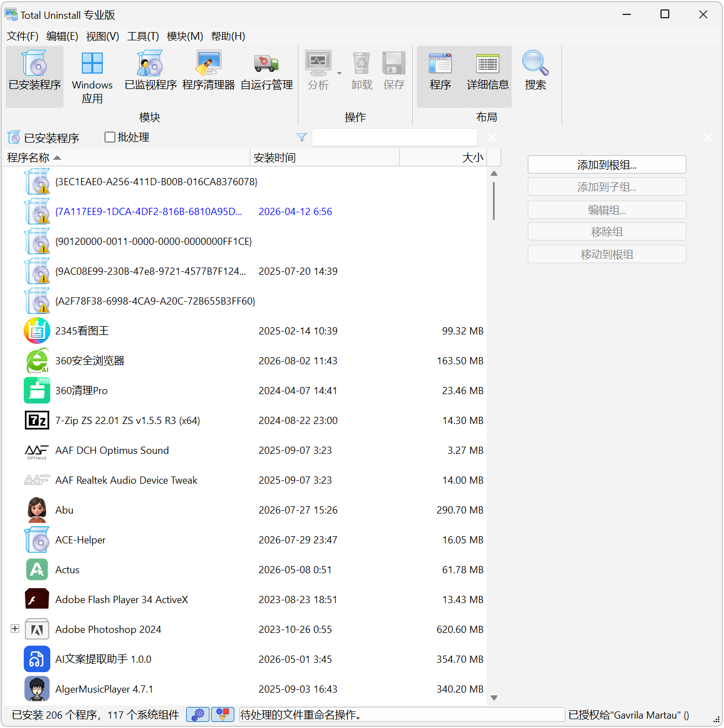Click the list scrollbar up arrow
Screen dimensions: 724x728
[x=494, y=174]
